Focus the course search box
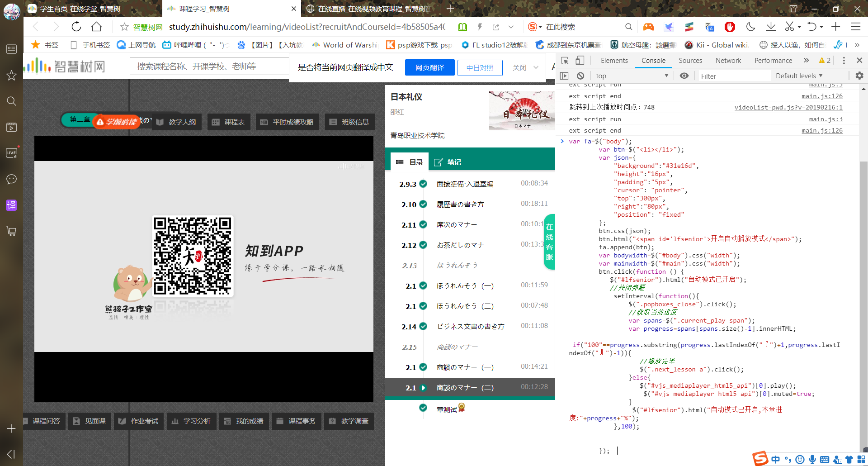The width and height of the screenshot is (868, 466). (209, 67)
